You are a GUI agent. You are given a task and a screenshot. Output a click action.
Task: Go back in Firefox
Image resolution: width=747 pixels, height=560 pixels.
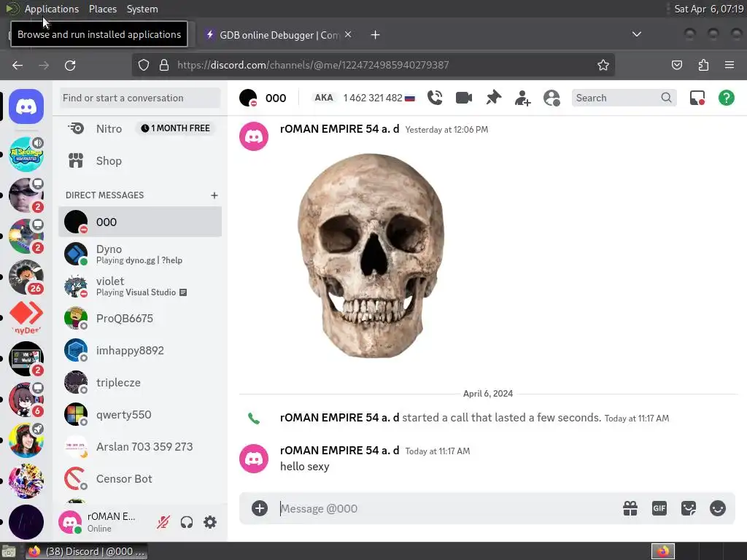18,65
